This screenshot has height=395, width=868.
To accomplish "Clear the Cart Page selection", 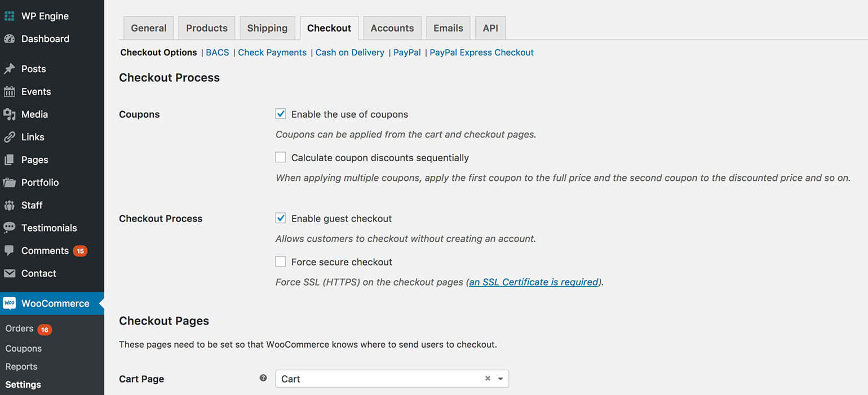I will tap(487, 378).
